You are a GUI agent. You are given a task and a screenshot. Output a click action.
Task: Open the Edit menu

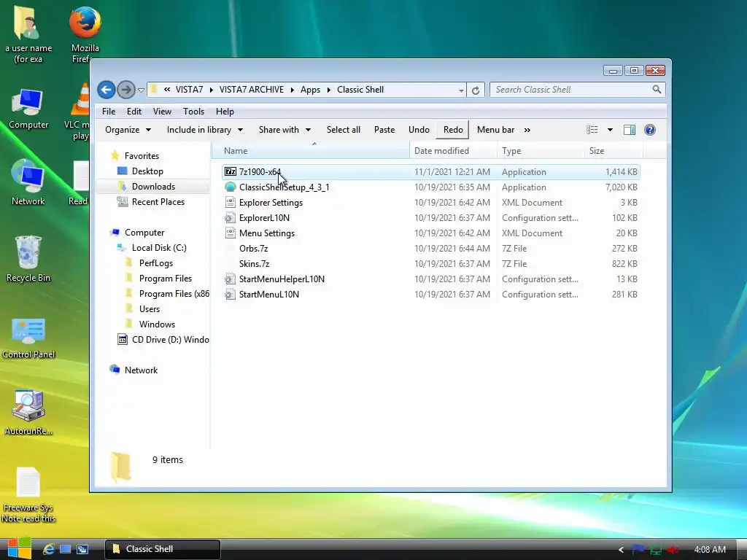pos(134,112)
